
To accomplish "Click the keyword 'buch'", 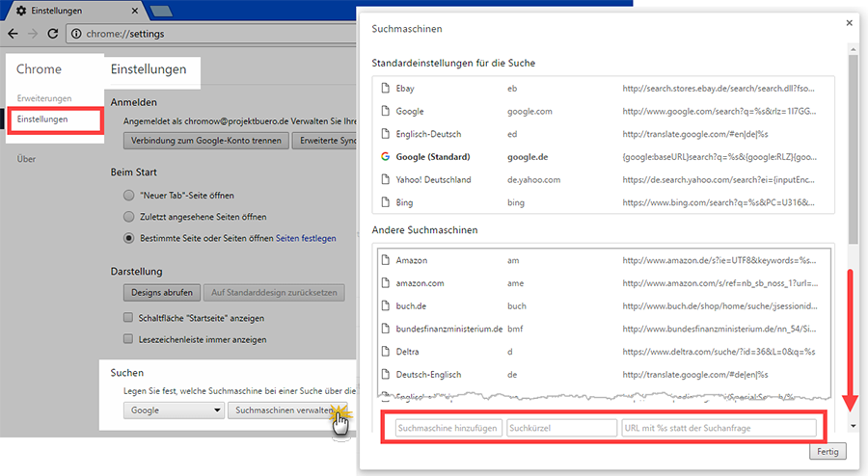I will click(517, 306).
